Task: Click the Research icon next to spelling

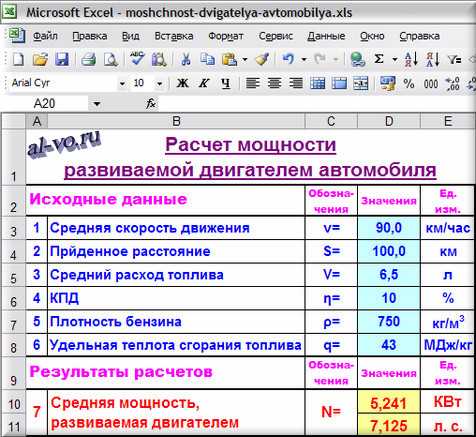Action: pyautogui.click(x=159, y=60)
